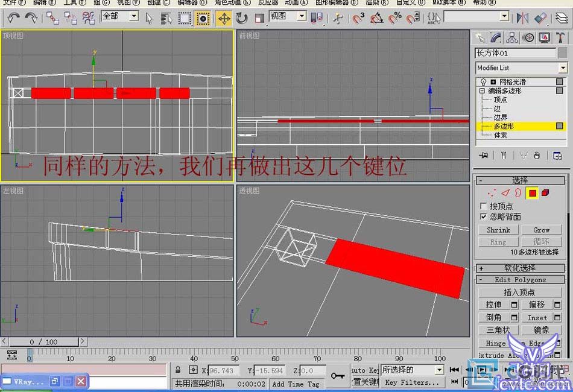
Task: Open the Modifier List dropdown
Action: point(563,68)
